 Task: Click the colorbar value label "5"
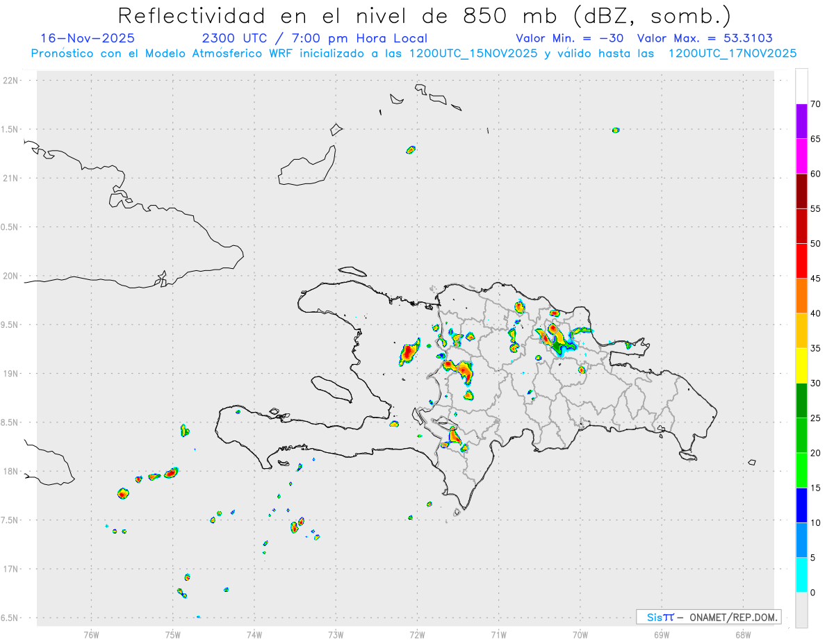[x=812, y=558]
